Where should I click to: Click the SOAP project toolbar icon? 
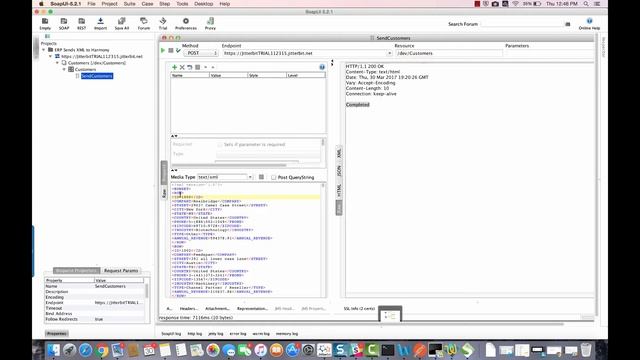pos(64,21)
